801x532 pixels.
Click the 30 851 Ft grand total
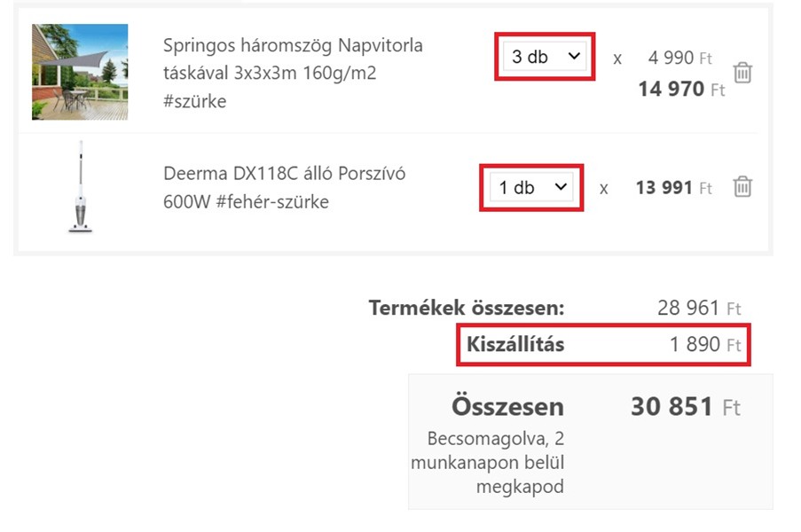686,407
